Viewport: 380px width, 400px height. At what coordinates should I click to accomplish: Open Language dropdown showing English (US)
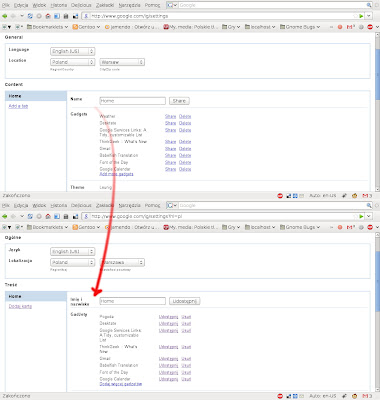point(72,51)
